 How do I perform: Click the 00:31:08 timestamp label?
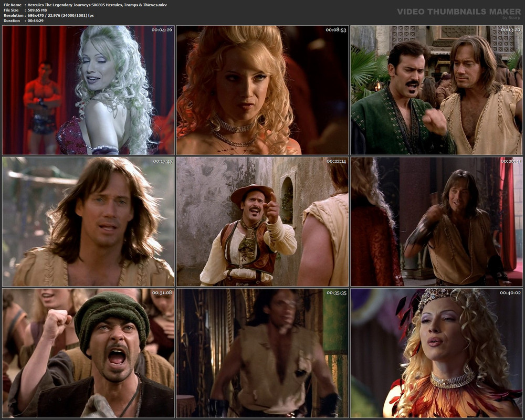click(x=162, y=293)
